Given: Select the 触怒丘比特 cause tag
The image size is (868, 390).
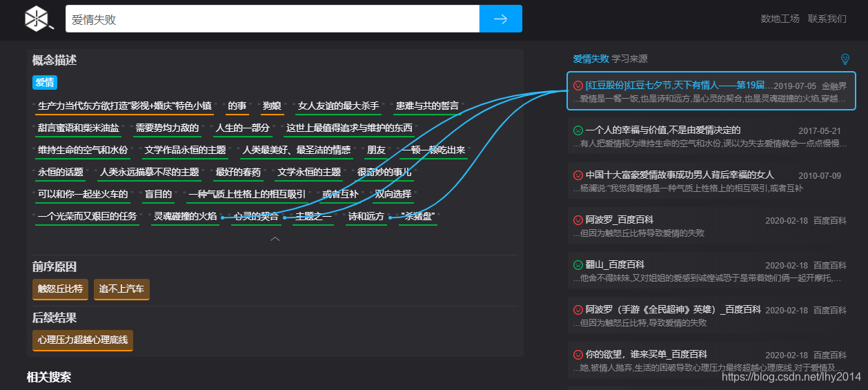Looking at the screenshot, I should 61,289.
